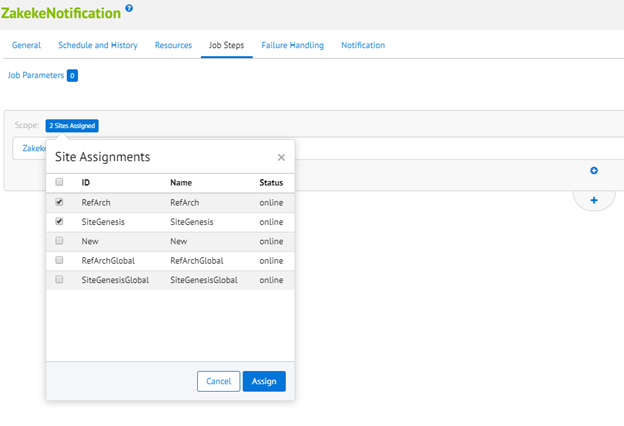Image resolution: width=624 pixels, height=426 pixels.
Task: Check the SiteGenesisGlobal site checkbox
Action: (x=59, y=279)
